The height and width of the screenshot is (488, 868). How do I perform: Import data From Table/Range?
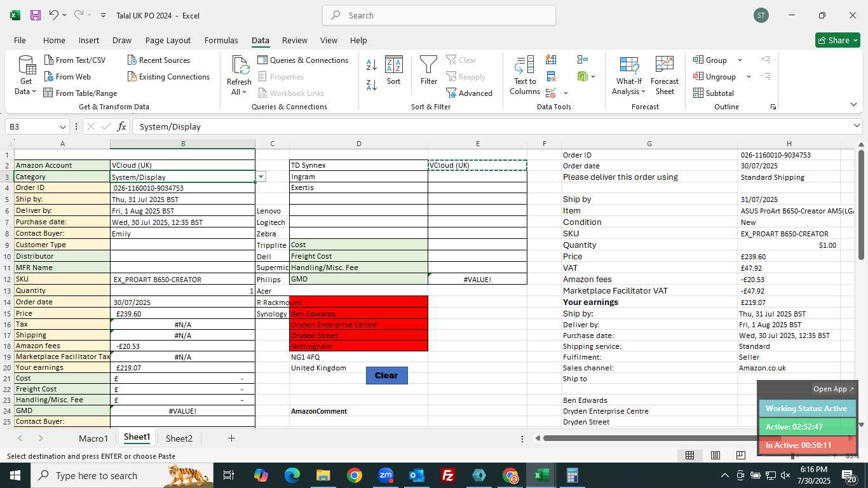click(80, 93)
